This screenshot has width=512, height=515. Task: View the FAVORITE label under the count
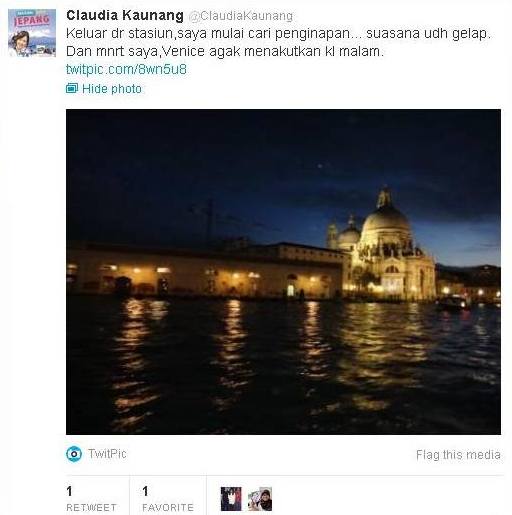[168, 507]
